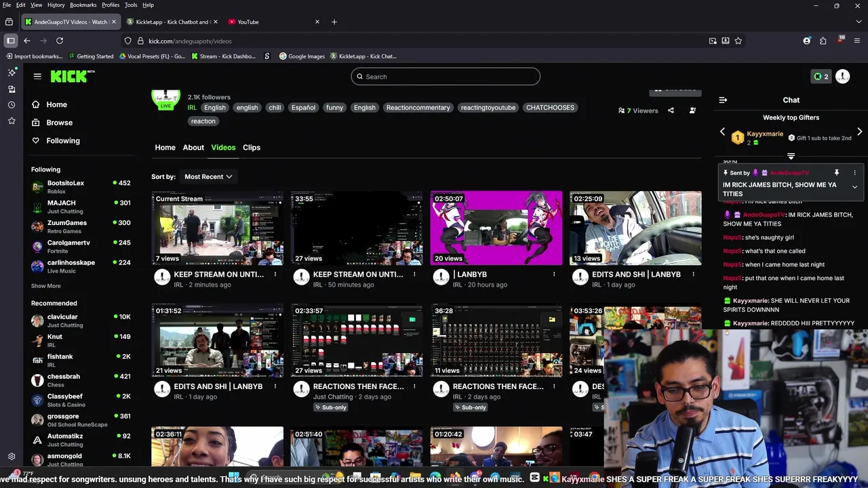Open the Most Recent sort dropdown
Image resolution: width=868 pixels, height=488 pixels.
[x=208, y=177]
